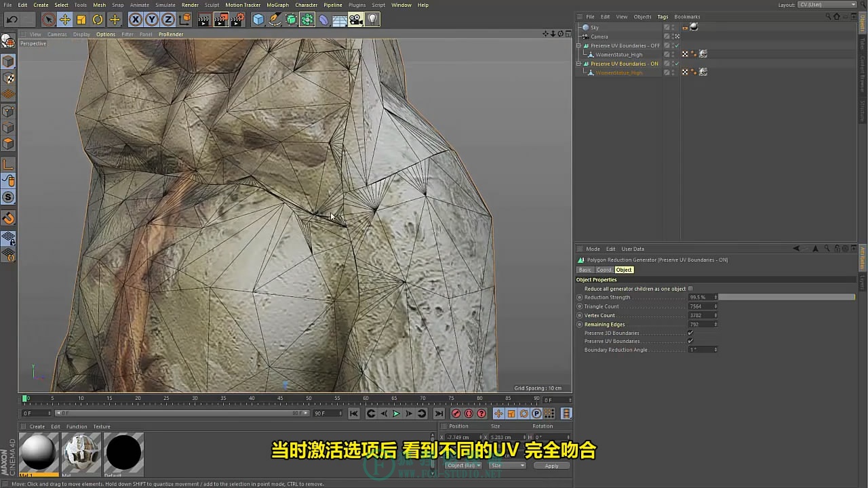Activate the Move tool
This screenshot has width=868, height=488.
coord(65,20)
